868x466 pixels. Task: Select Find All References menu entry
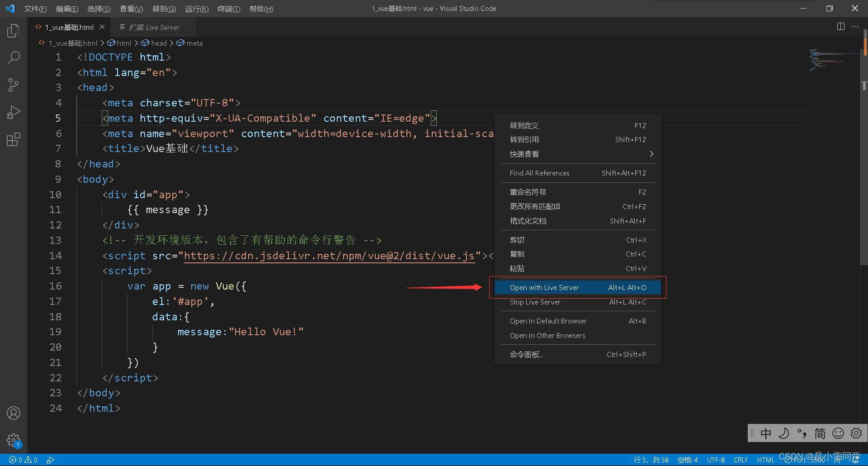click(x=578, y=173)
